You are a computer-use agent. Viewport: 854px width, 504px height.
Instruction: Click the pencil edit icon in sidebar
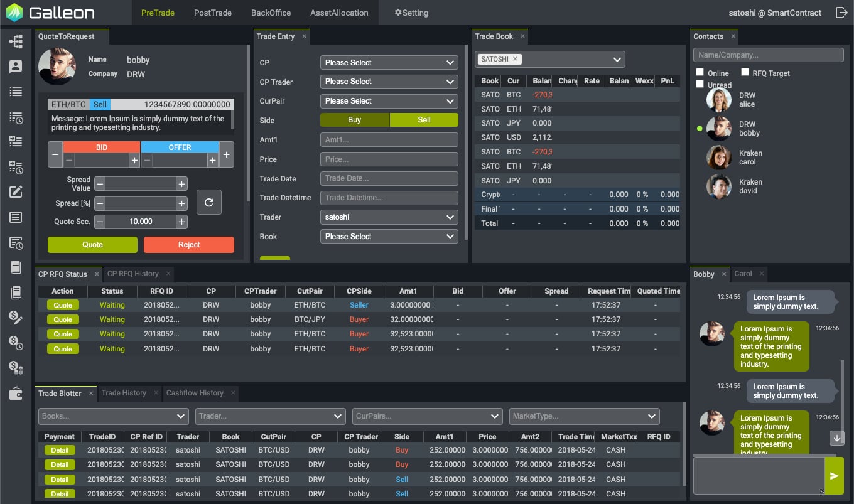[x=16, y=192]
